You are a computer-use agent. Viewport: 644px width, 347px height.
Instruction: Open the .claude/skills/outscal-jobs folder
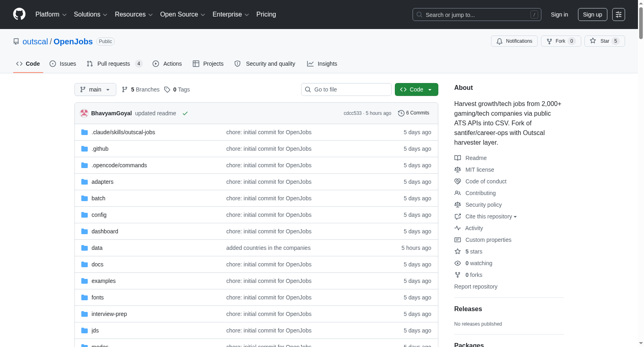pyautogui.click(x=123, y=132)
